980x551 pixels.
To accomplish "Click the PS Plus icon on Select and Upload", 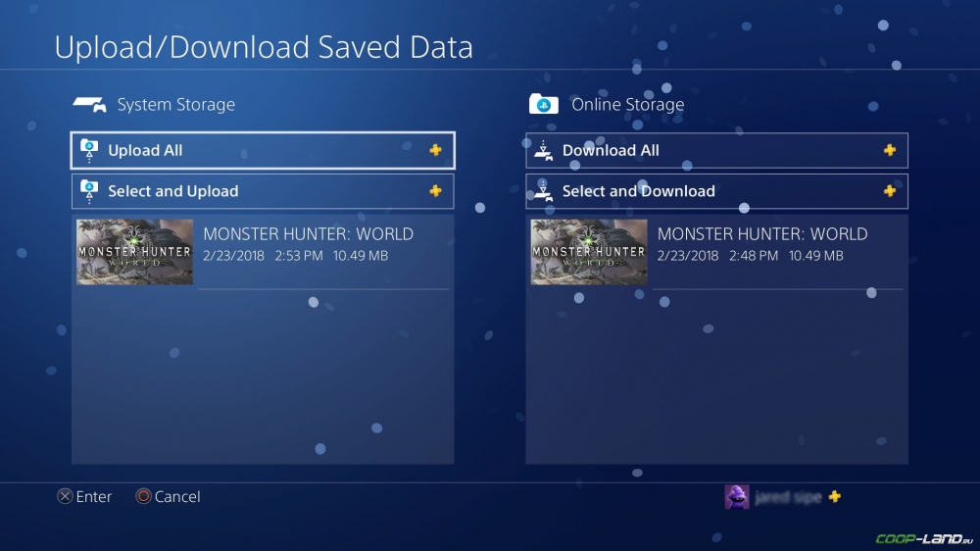I will pyautogui.click(x=436, y=191).
